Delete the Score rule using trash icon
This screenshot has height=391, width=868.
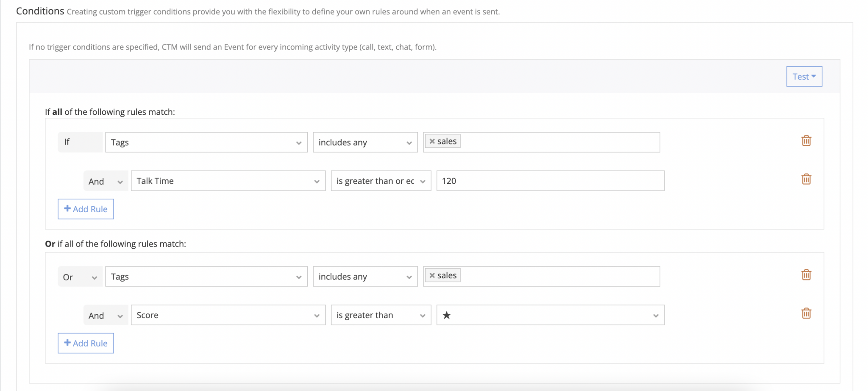click(807, 313)
